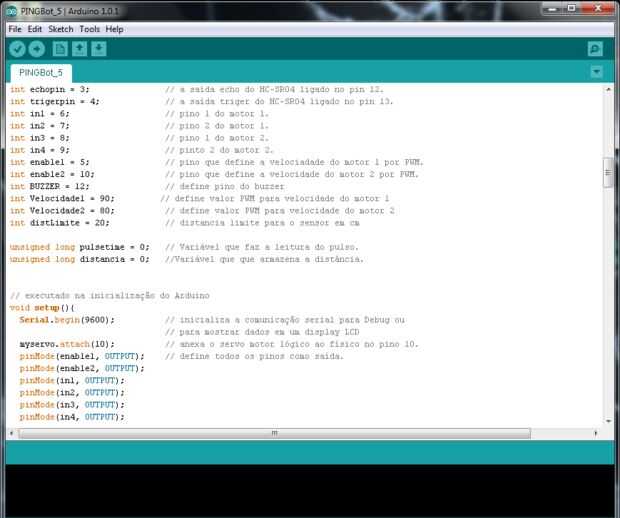This screenshot has width=620, height=518.
Task: Click the line 'int in4 = 9;'
Action: [x=40, y=150]
